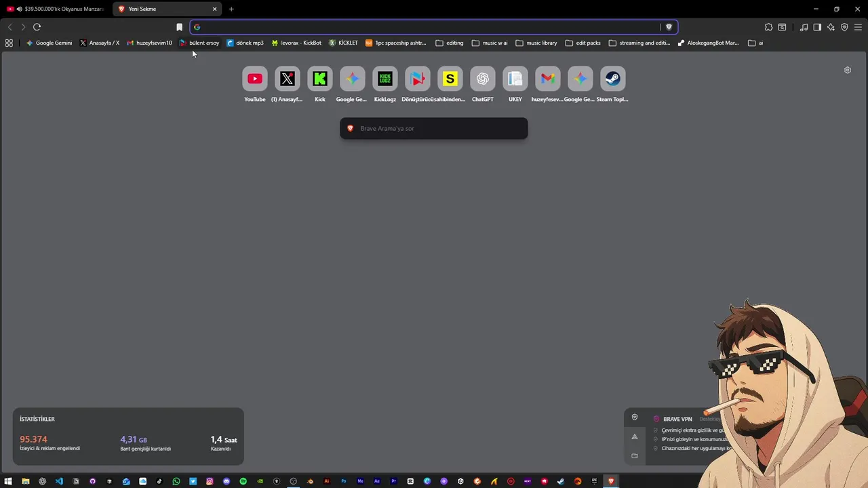Image resolution: width=868 pixels, height=488 pixels.
Task: Open File Explorer from taskbar
Action: click(26, 481)
